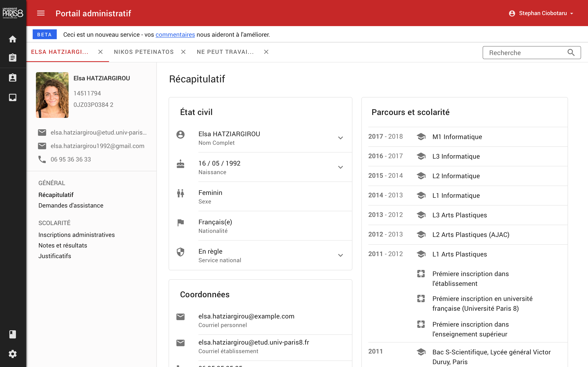Screen dimensions: 588x367
Task: Open the book icon at sidebar bottom
Action: coord(12,334)
